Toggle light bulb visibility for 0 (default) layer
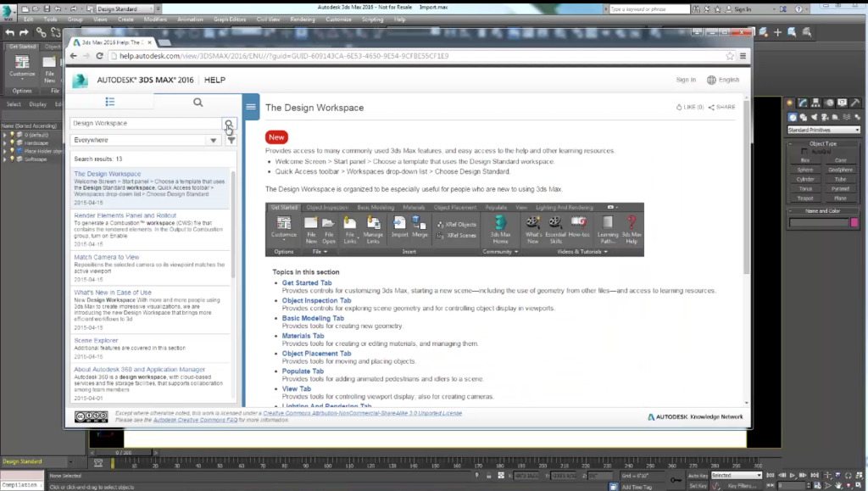The width and height of the screenshot is (868, 491). pyautogui.click(x=12, y=135)
